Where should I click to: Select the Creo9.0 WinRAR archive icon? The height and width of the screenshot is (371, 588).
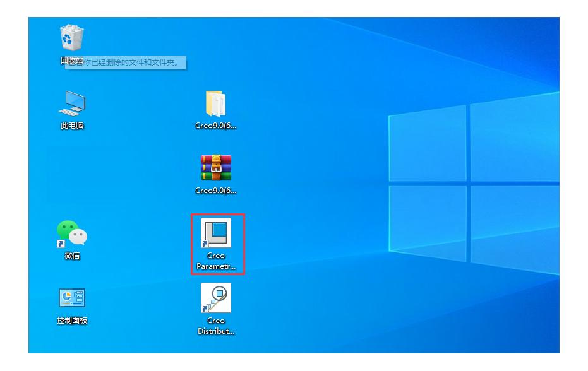(x=215, y=168)
